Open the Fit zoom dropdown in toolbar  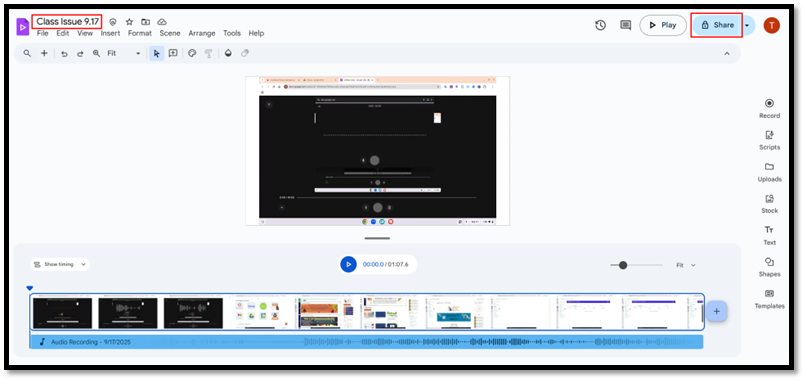click(x=124, y=53)
